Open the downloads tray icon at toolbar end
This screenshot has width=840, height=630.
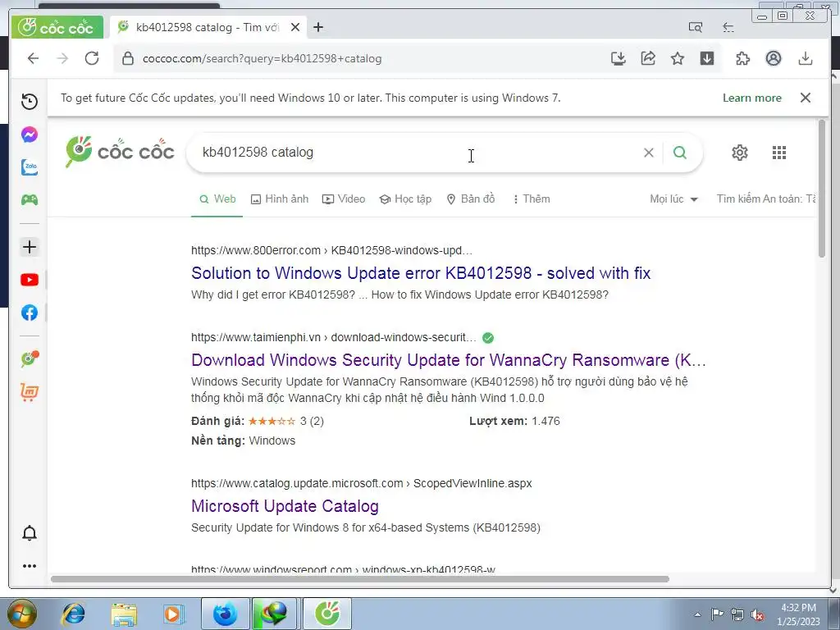click(x=806, y=58)
